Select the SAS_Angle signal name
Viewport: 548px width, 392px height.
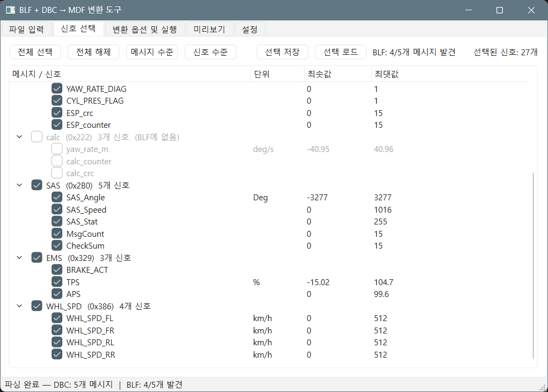[x=85, y=198]
